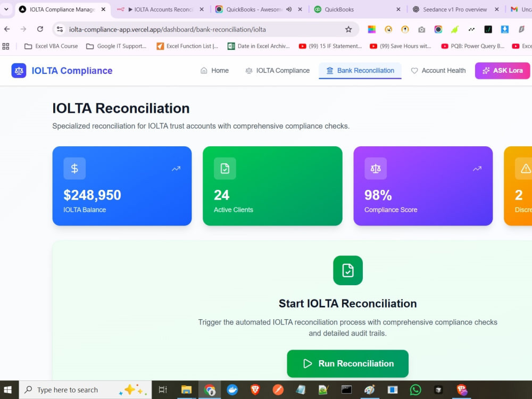Click the IOLTA Reconciliation page heading

click(121, 108)
